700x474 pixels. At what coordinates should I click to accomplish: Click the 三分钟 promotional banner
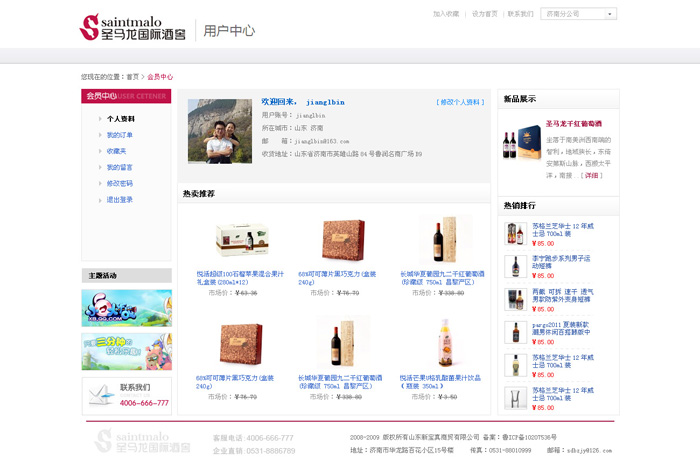(126, 351)
